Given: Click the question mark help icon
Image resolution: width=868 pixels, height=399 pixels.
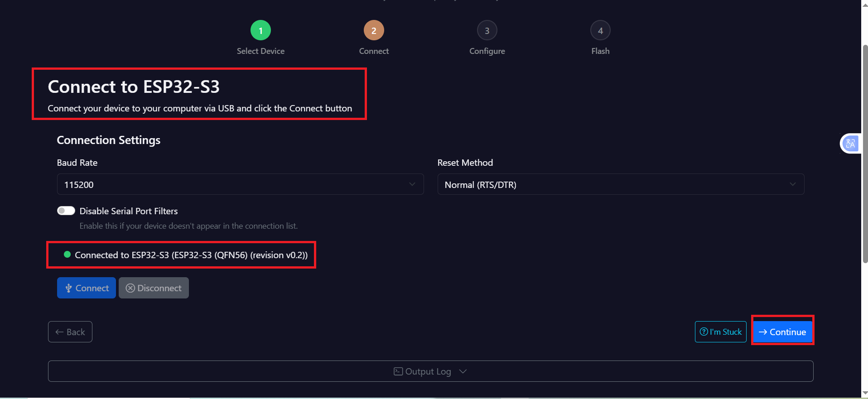Looking at the screenshot, I should click(704, 332).
